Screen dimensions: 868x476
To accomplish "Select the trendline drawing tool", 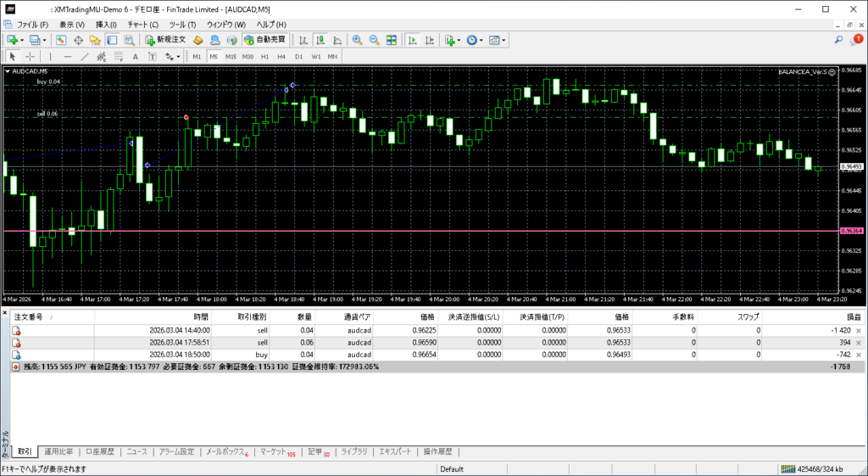I will [x=85, y=57].
